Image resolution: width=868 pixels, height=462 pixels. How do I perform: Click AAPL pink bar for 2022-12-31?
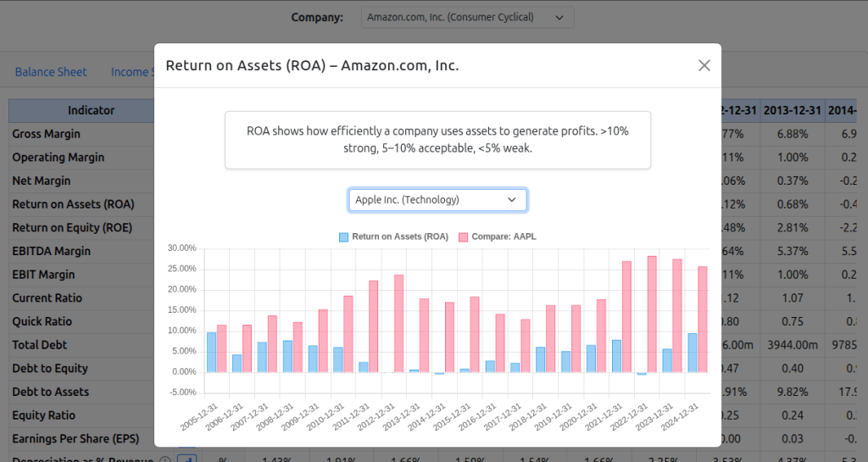[x=652, y=314]
